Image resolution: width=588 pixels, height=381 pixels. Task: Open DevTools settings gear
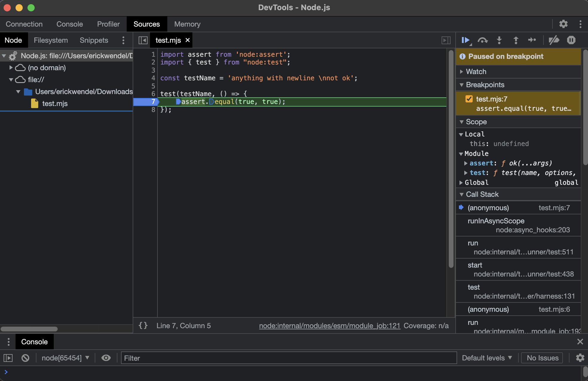[x=563, y=24]
